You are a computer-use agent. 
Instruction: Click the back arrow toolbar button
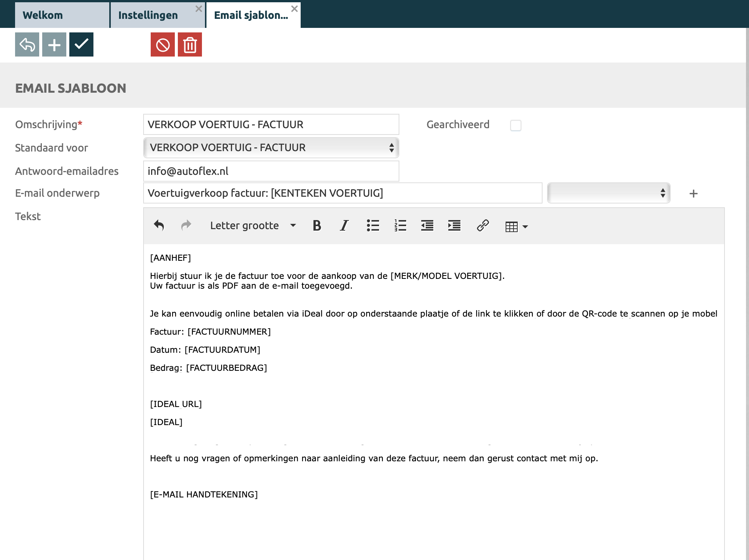click(x=27, y=45)
